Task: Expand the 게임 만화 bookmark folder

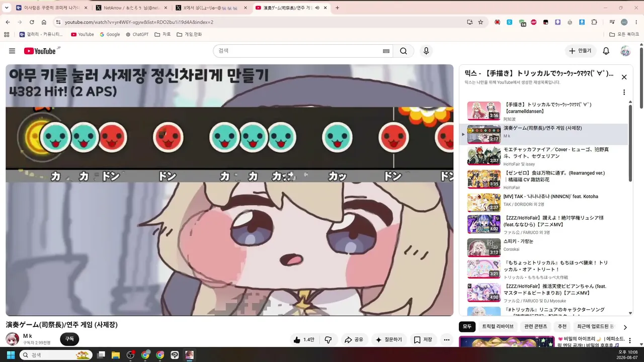Action: click(189, 34)
